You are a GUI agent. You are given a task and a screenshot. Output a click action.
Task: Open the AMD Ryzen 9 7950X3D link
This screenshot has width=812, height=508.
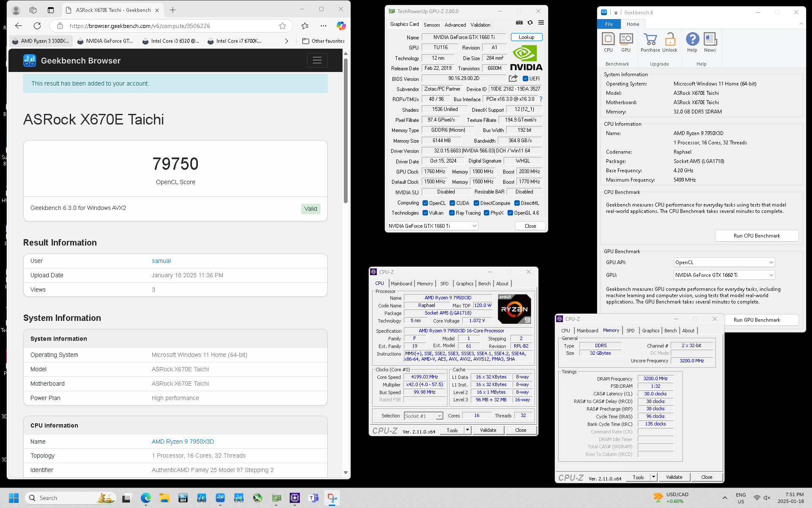(x=183, y=442)
